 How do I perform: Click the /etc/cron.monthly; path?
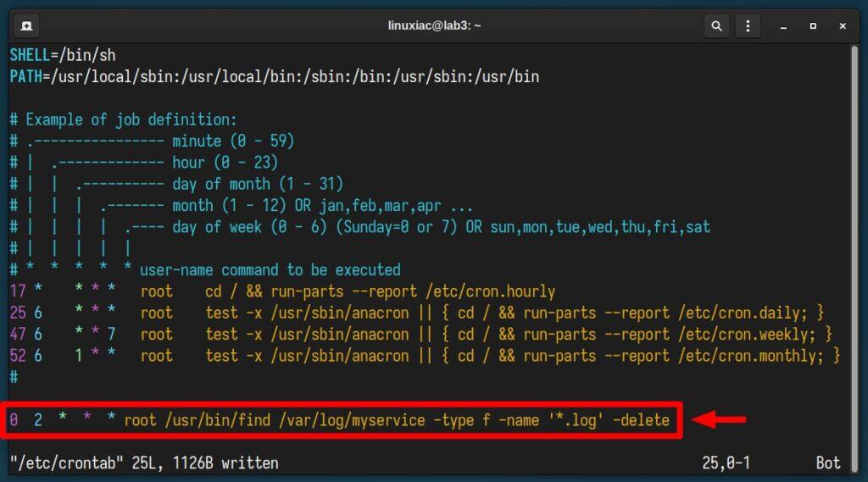click(751, 356)
